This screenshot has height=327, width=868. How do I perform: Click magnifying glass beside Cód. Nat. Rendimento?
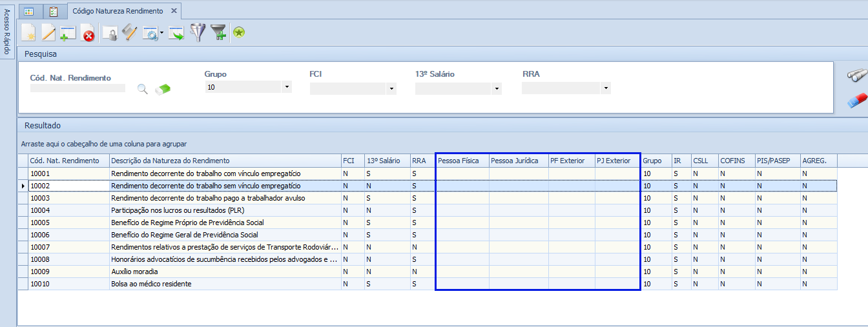point(143,89)
